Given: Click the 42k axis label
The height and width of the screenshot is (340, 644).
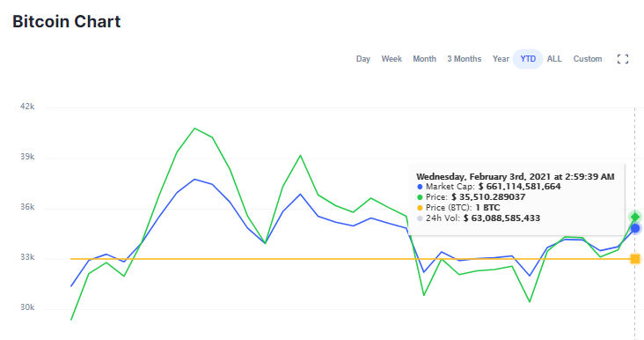Looking at the screenshot, I should (27, 107).
